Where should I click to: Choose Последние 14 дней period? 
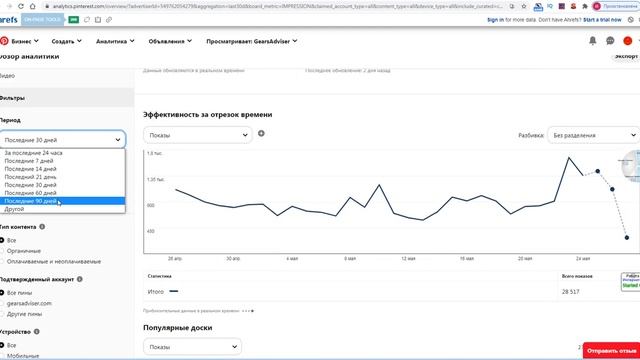click(62, 169)
